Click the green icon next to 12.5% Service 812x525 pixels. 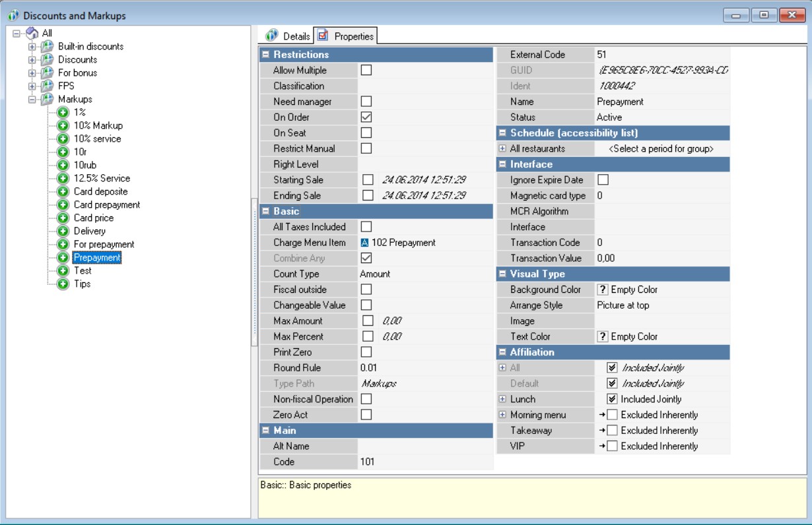(63, 178)
